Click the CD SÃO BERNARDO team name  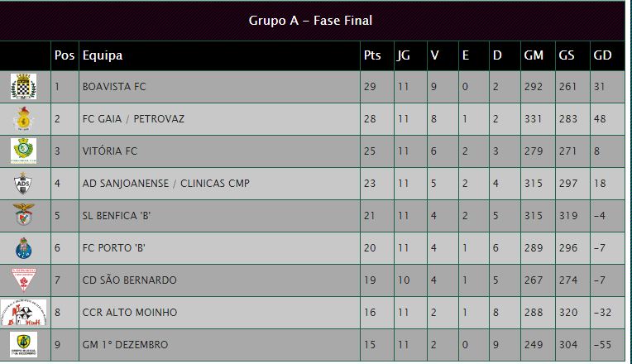click(129, 280)
